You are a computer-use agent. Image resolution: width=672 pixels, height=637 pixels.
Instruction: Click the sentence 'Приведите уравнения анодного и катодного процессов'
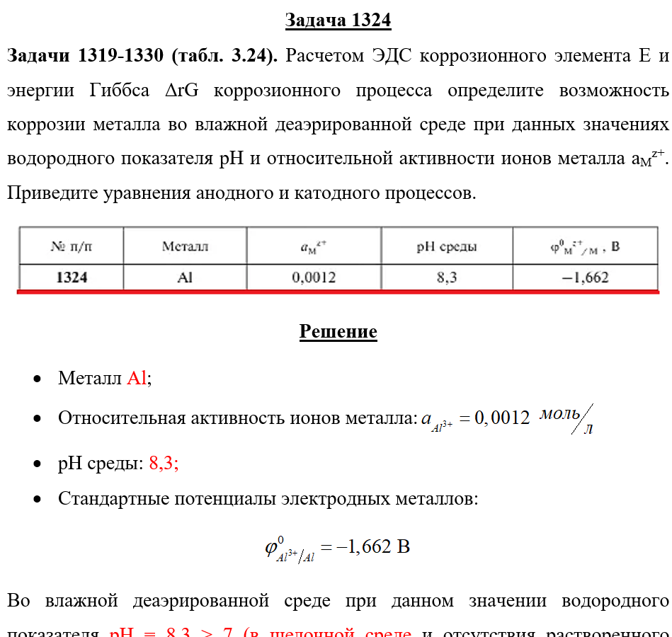coord(241,193)
